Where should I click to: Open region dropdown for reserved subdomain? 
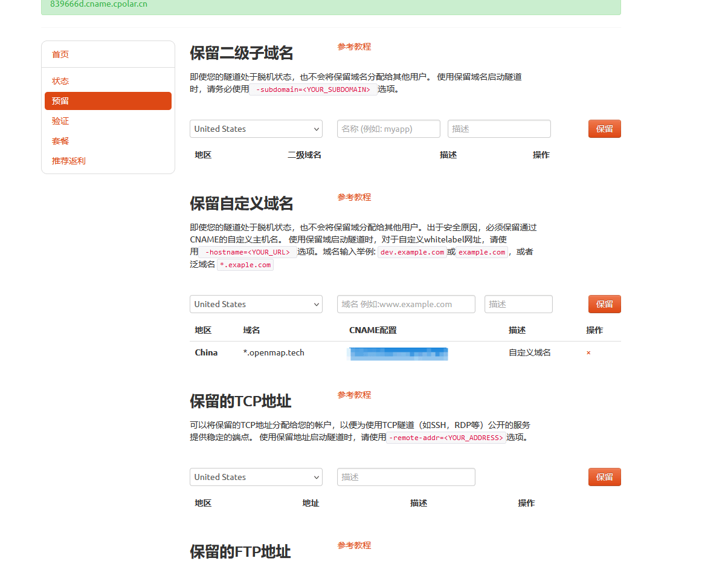click(x=256, y=129)
